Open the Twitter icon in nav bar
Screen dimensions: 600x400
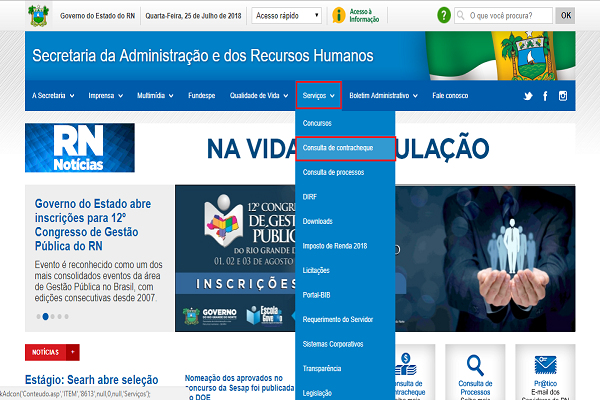click(x=528, y=96)
